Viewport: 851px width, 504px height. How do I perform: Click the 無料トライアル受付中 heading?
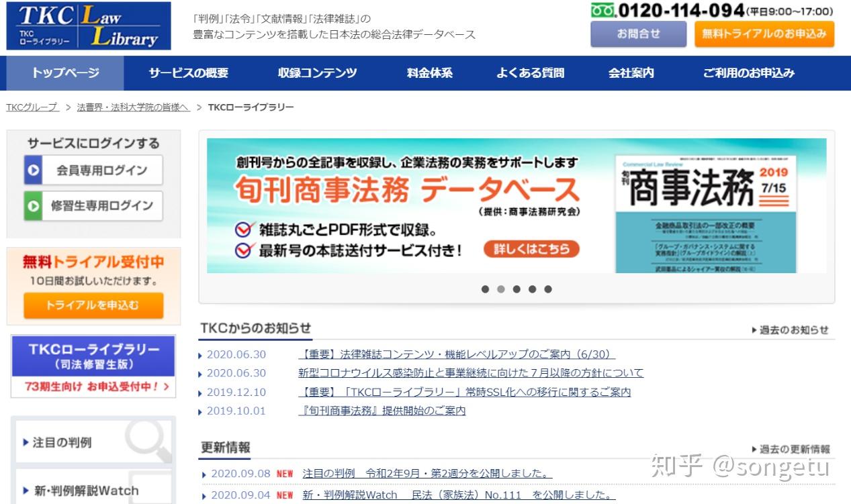(93, 262)
